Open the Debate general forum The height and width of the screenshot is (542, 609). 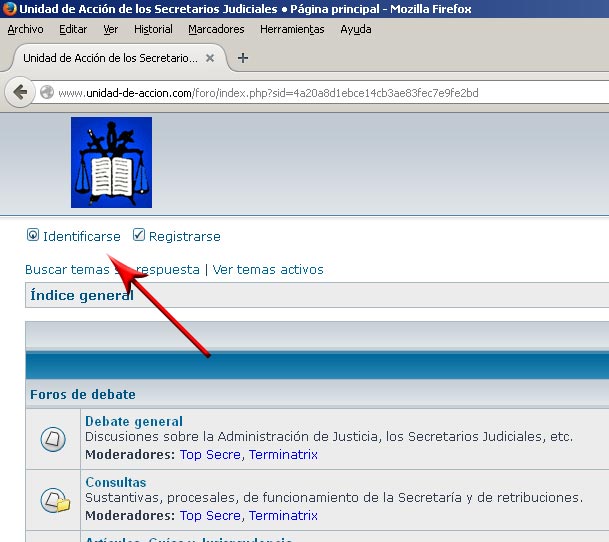click(133, 421)
